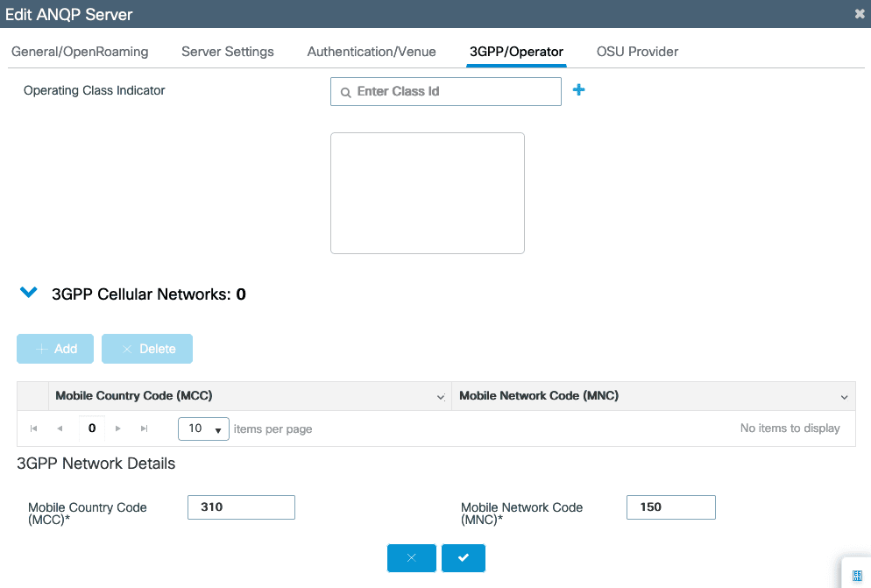Cancel with the X button at bottom
Image resolution: width=871 pixels, height=588 pixels.
tap(411, 558)
